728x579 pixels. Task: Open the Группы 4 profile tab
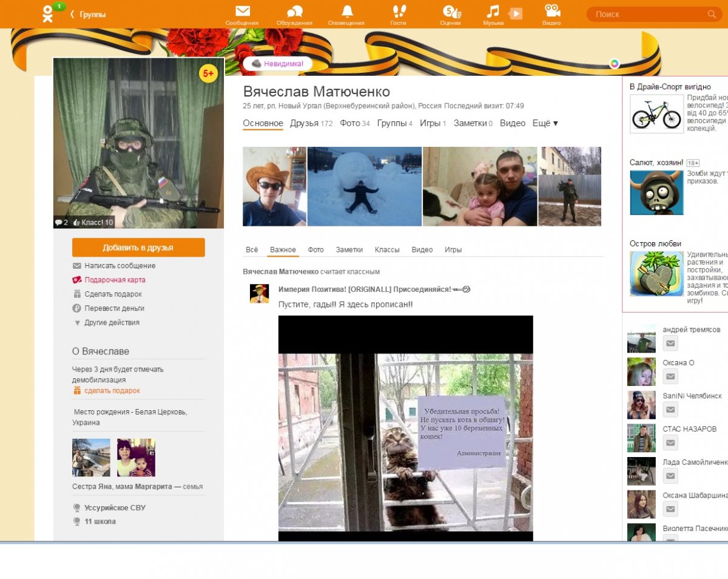tap(395, 123)
